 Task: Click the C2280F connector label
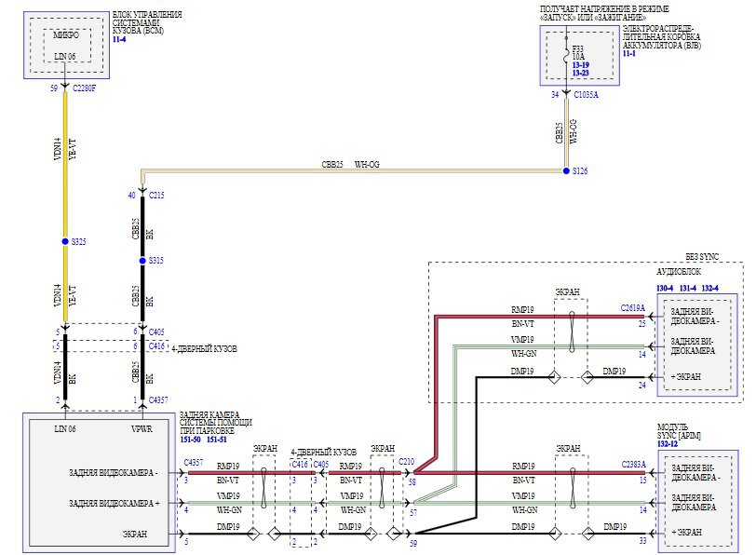point(84,88)
